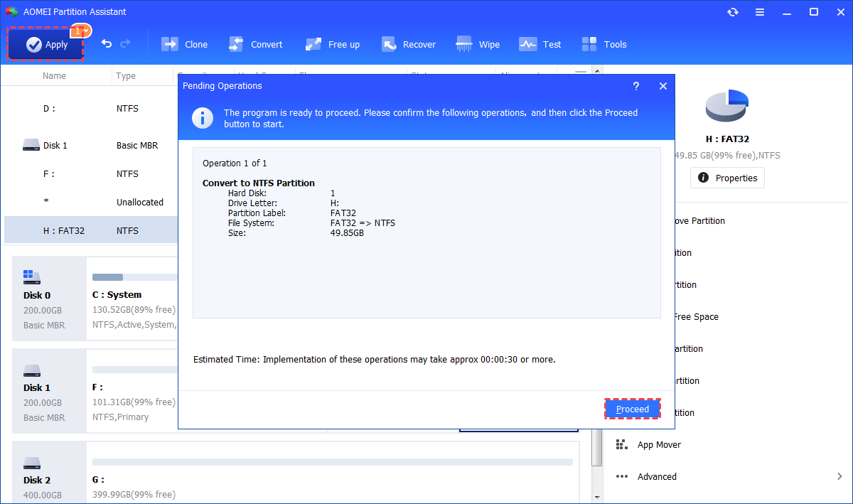Close the Pending Operations dialog

(x=663, y=86)
